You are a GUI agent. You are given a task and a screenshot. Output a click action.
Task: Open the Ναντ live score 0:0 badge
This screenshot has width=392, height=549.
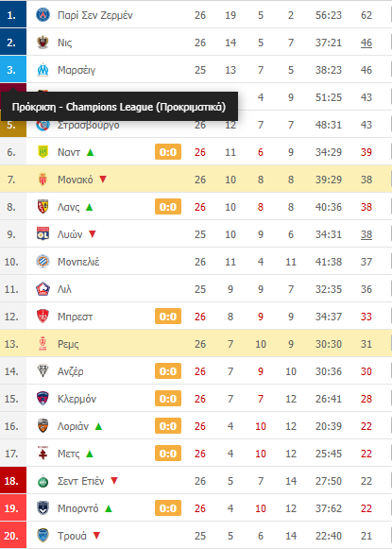tap(168, 152)
